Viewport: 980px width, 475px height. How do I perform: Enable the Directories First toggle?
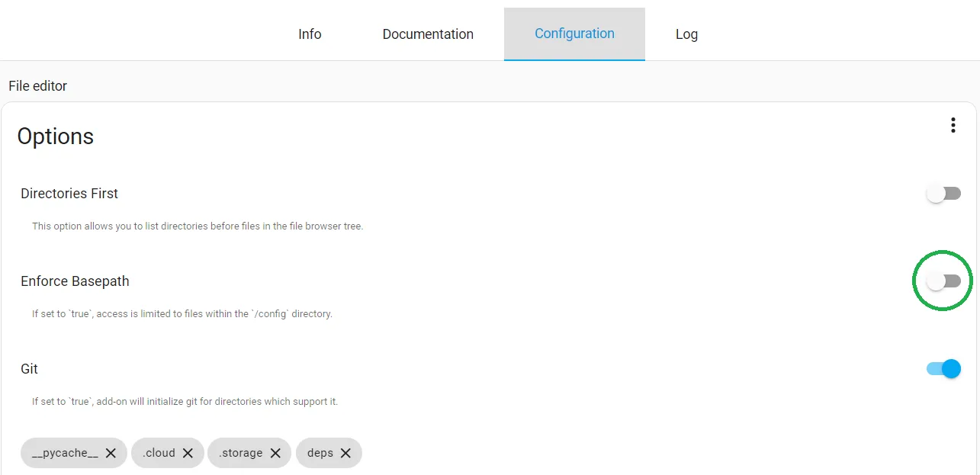[943, 194]
